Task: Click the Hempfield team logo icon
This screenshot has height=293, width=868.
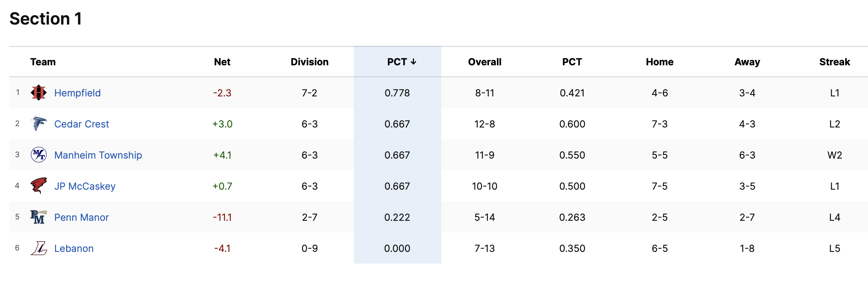Action: pos(39,93)
